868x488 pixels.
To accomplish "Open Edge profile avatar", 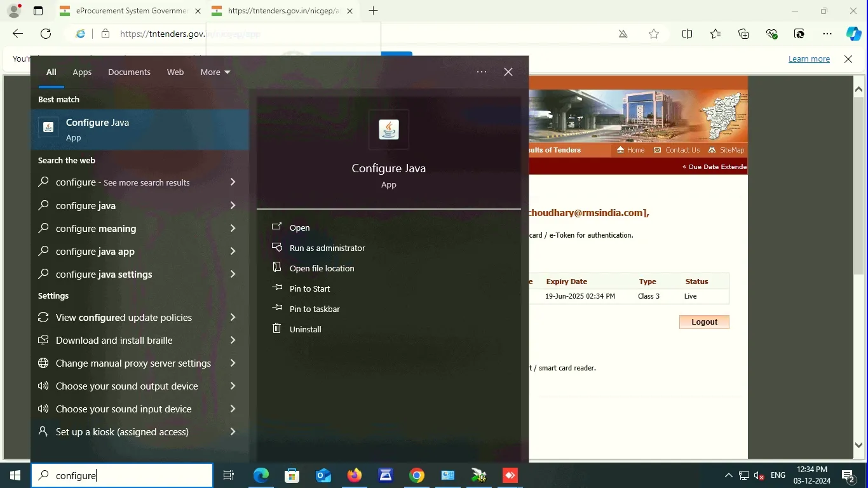I will [14, 11].
